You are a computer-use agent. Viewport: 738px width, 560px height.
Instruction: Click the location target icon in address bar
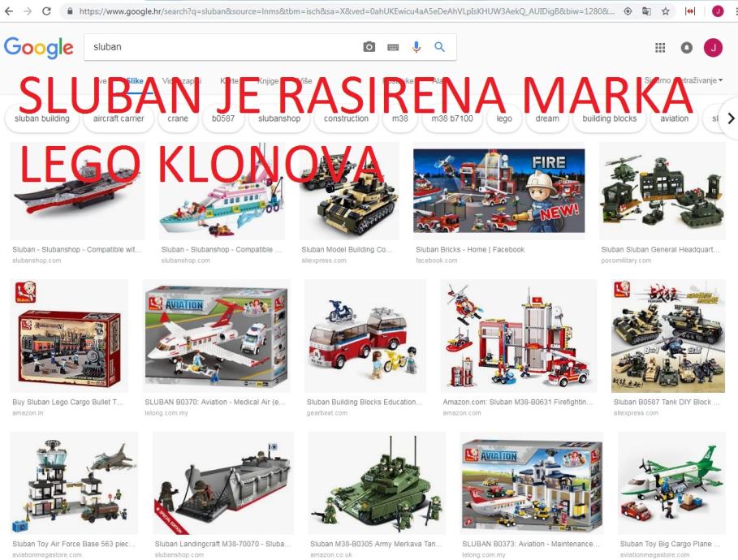pyautogui.click(x=628, y=11)
